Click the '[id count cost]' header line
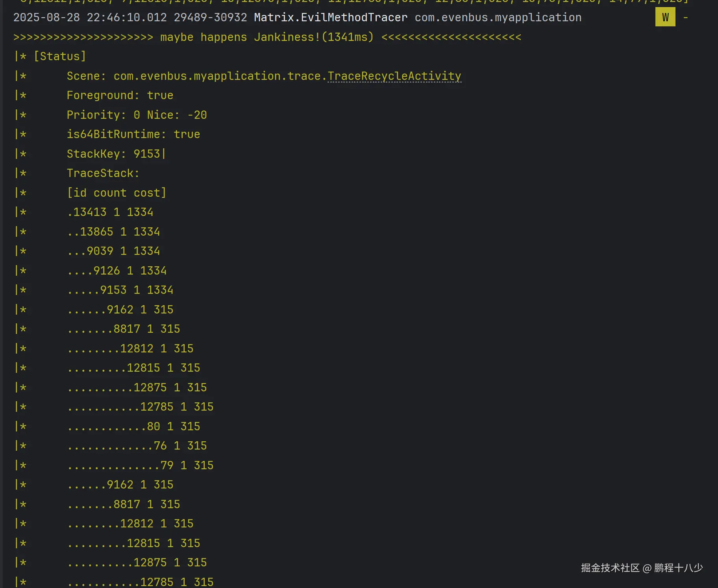 pyautogui.click(x=117, y=193)
